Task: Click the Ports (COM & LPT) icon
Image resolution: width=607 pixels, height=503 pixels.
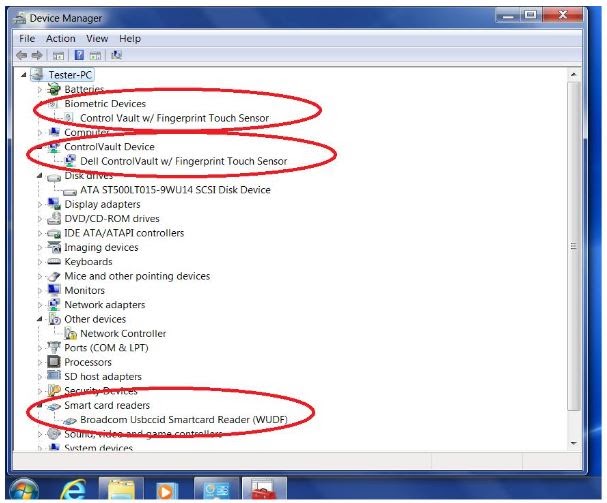Action: point(54,347)
